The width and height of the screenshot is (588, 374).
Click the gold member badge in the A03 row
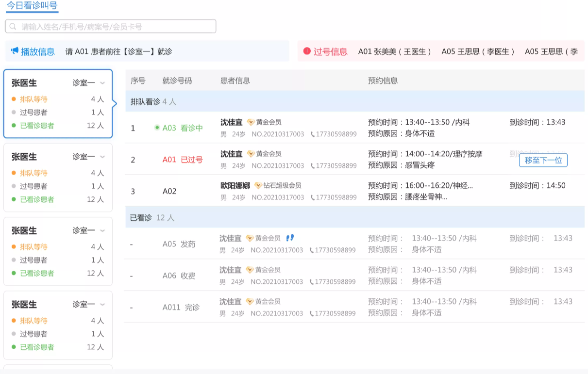click(251, 122)
